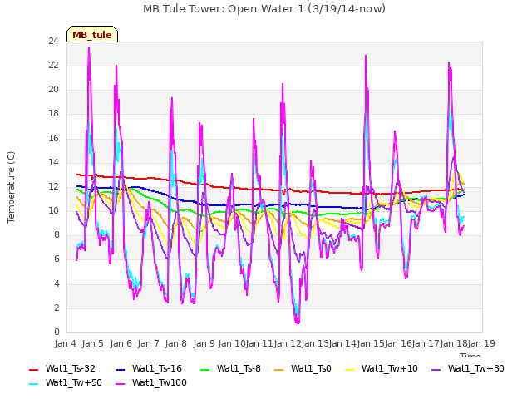Click the Jan 12 x-axis tick label

(288, 343)
